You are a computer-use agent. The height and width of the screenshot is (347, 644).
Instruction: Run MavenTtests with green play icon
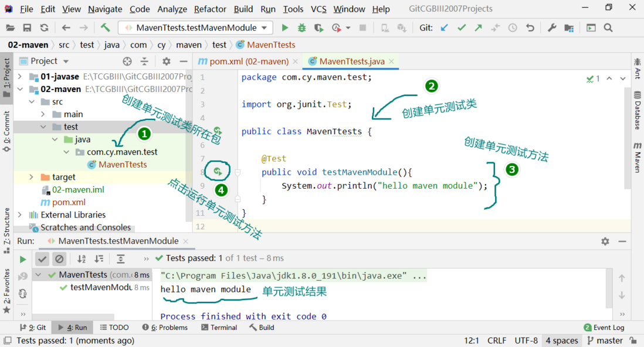(284, 28)
